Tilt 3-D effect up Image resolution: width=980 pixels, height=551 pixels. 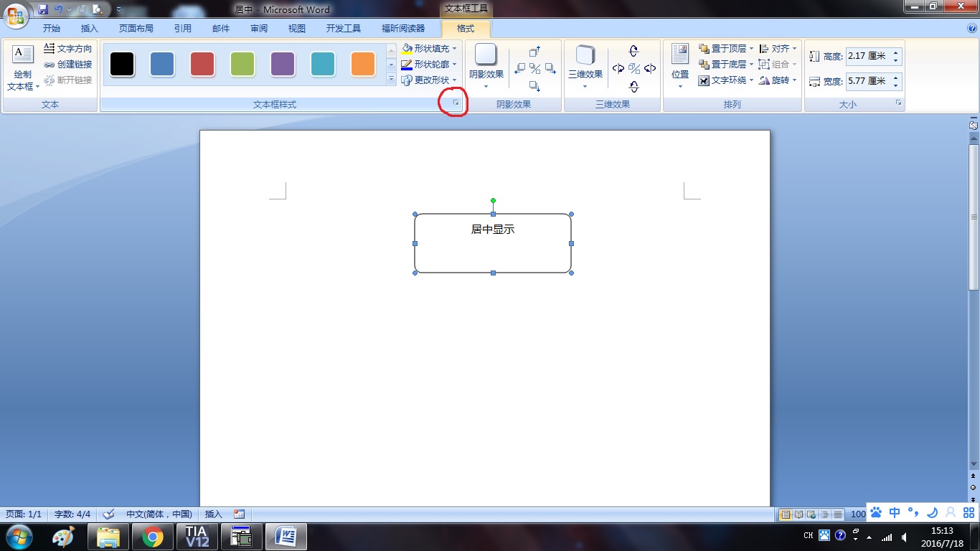[633, 51]
